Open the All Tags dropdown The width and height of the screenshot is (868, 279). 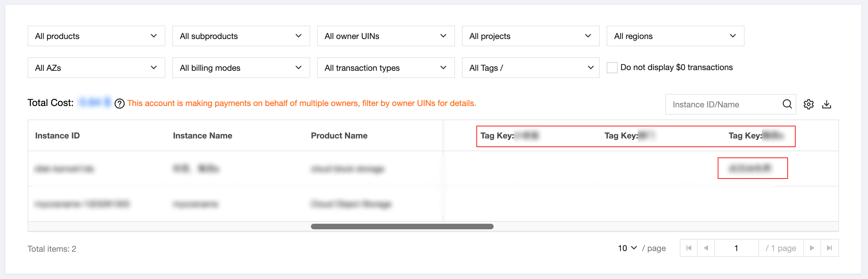click(531, 68)
